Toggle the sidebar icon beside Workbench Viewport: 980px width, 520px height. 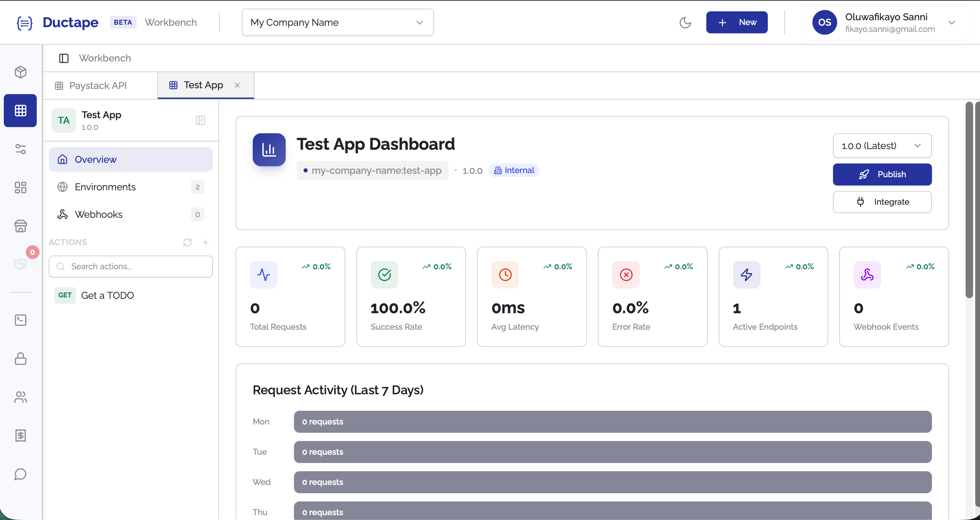point(64,58)
